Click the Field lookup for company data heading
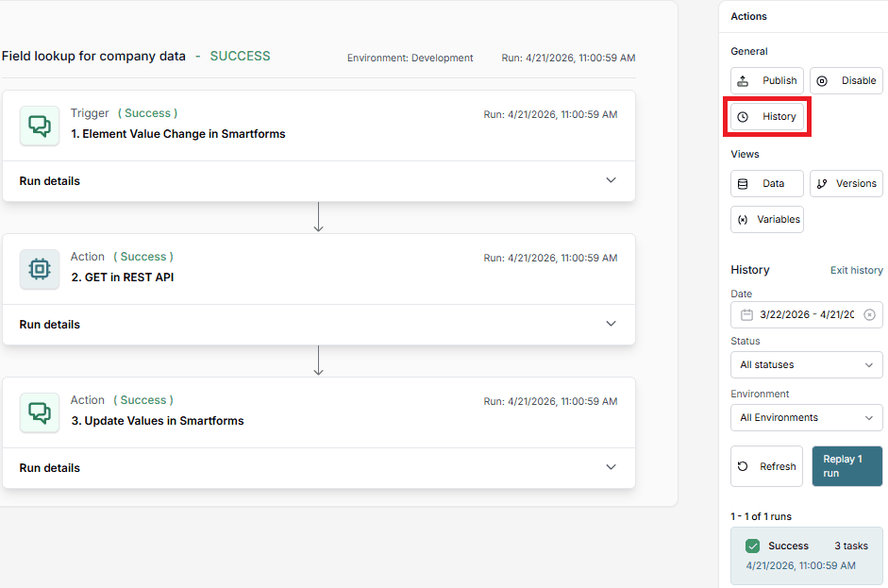 click(94, 56)
